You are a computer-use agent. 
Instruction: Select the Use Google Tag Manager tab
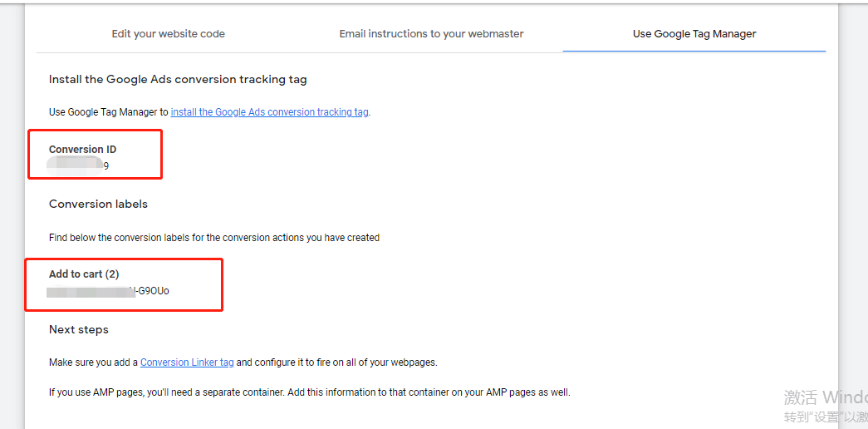coord(694,34)
